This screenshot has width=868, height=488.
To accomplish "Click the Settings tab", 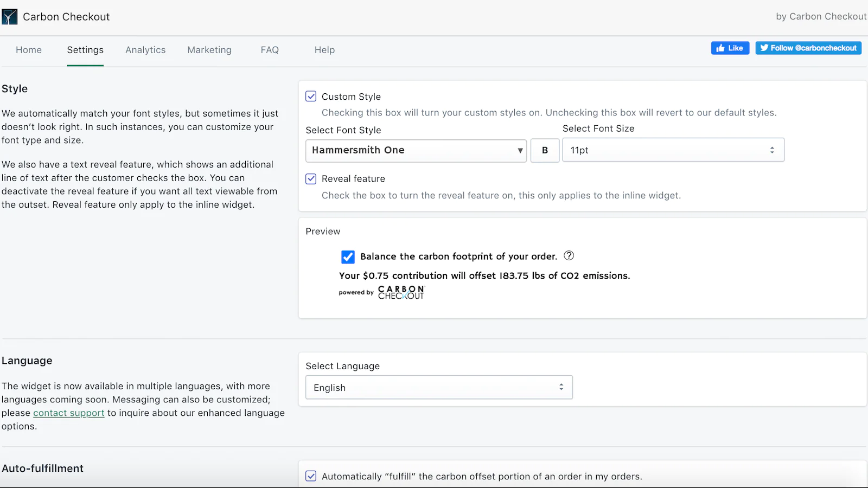I will click(x=85, y=50).
